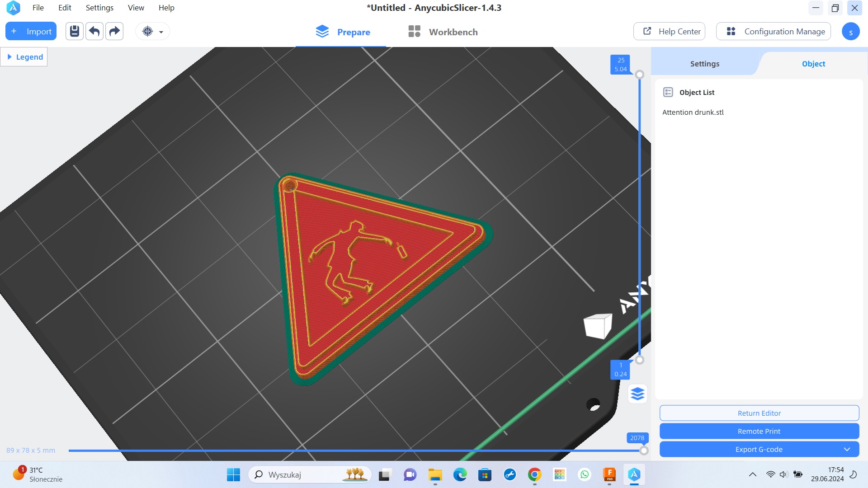Toggle the layer view icon
Image resolution: width=868 pixels, height=488 pixels.
tap(637, 394)
